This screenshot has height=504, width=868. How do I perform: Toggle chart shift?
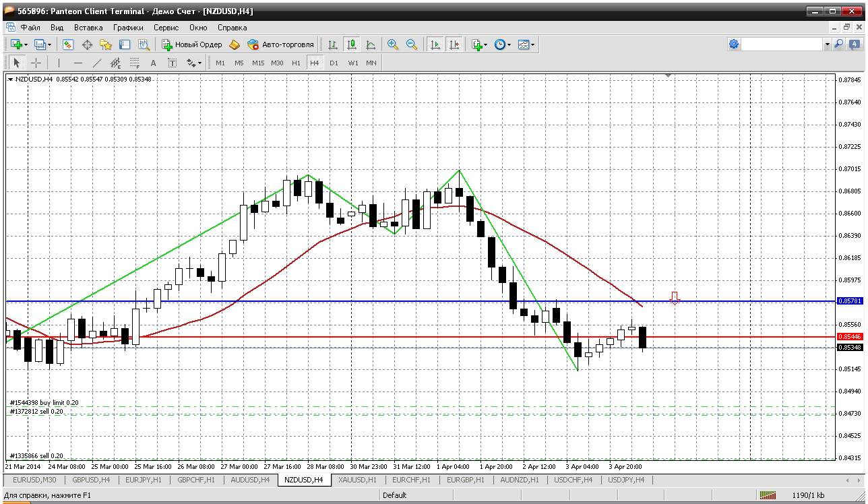(x=454, y=44)
